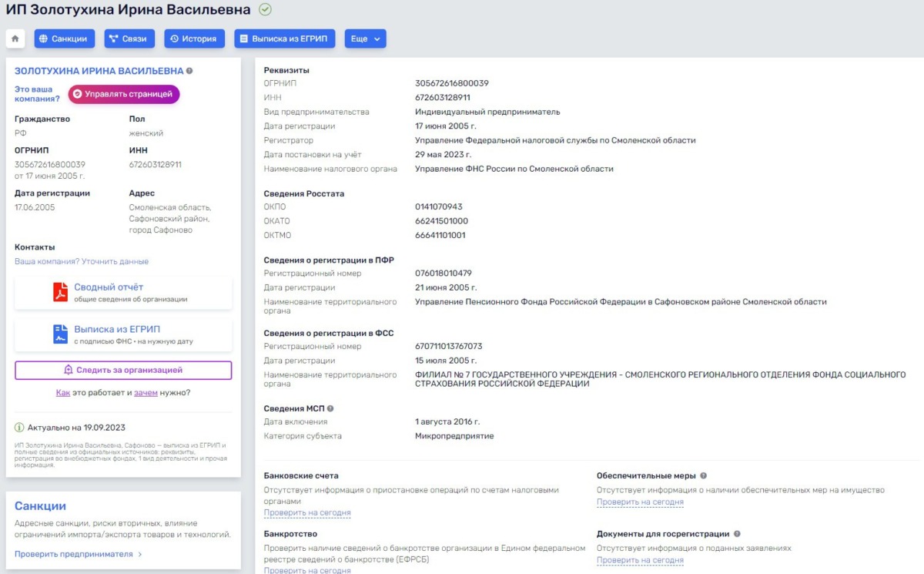The width and height of the screenshot is (924, 574).
Task: Click help icon beside Обеспечительные меры
Action: click(703, 476)
